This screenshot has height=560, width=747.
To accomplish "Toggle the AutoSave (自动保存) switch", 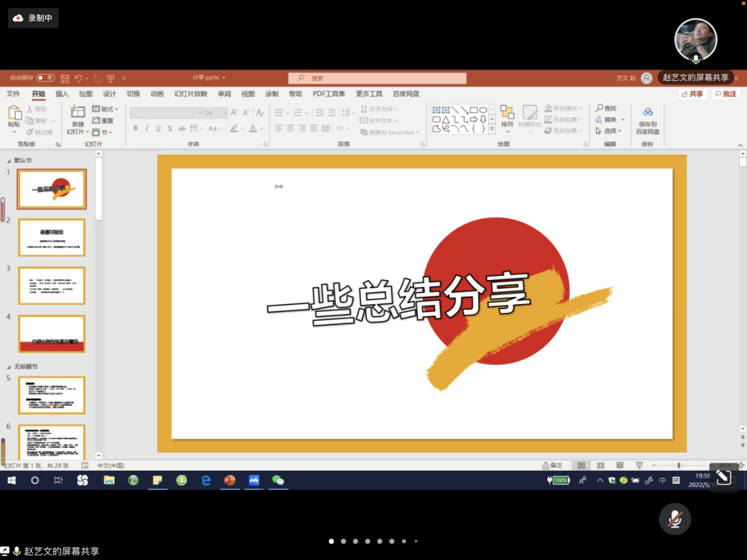I will tap(46, 78).
